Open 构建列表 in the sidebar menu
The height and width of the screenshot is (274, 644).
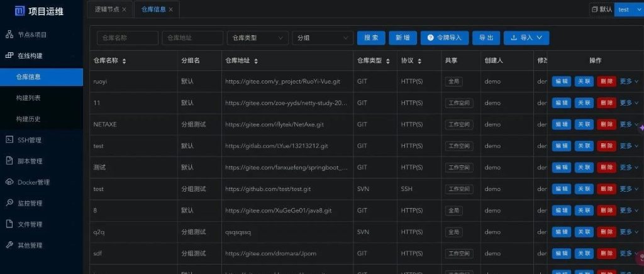[28, 98]
